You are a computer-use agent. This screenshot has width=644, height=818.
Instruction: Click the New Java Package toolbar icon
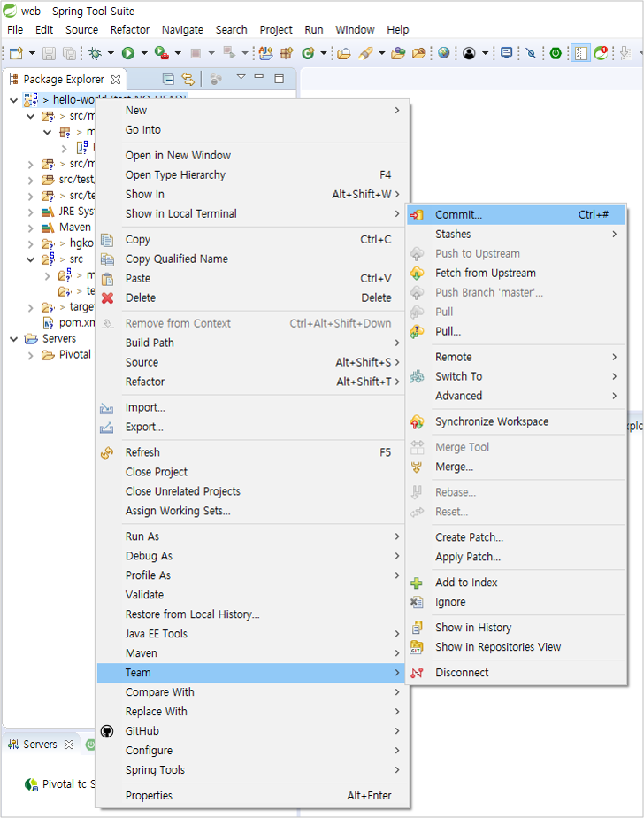pos(287,53)
